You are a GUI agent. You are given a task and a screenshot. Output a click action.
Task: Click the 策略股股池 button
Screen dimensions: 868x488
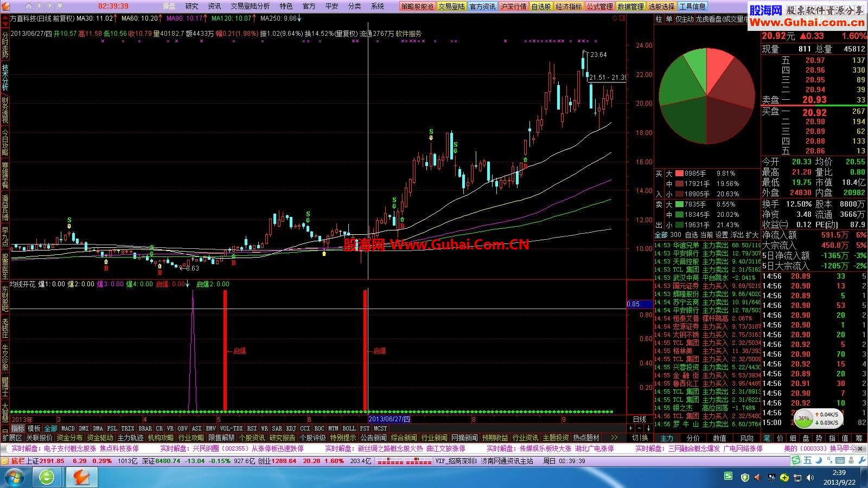417,7
